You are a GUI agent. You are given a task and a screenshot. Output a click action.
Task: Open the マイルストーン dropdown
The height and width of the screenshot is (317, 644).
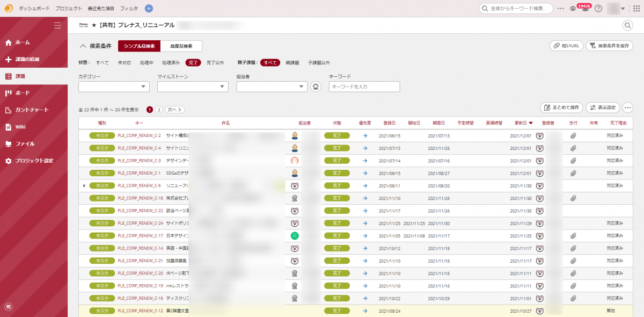click(193, 87)
